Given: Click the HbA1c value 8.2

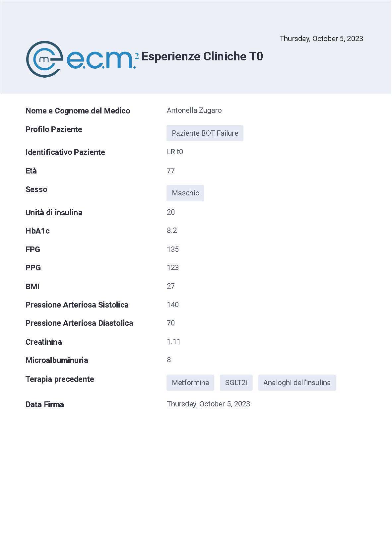Looking at the screenshot, I should pyautogui.click(x=172, y=230).
